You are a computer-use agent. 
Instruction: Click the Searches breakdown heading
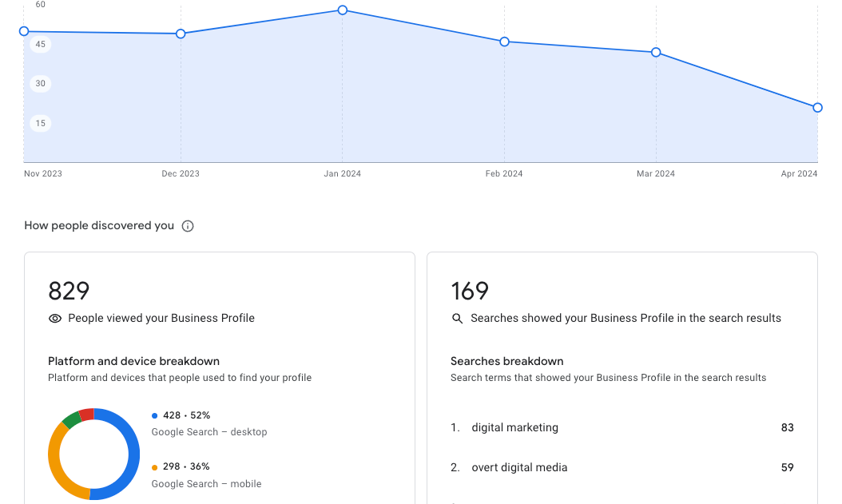pyautogui.click(x=506, y=361)
